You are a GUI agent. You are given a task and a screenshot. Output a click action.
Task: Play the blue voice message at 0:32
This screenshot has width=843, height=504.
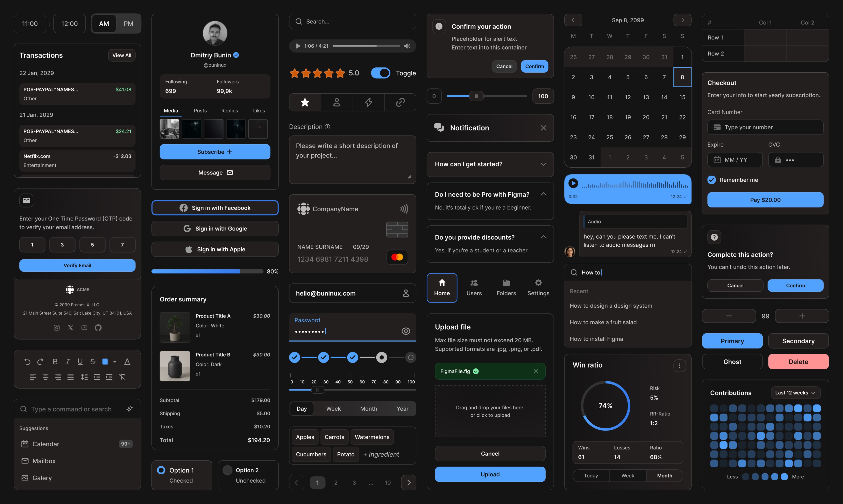coord(573,183)
